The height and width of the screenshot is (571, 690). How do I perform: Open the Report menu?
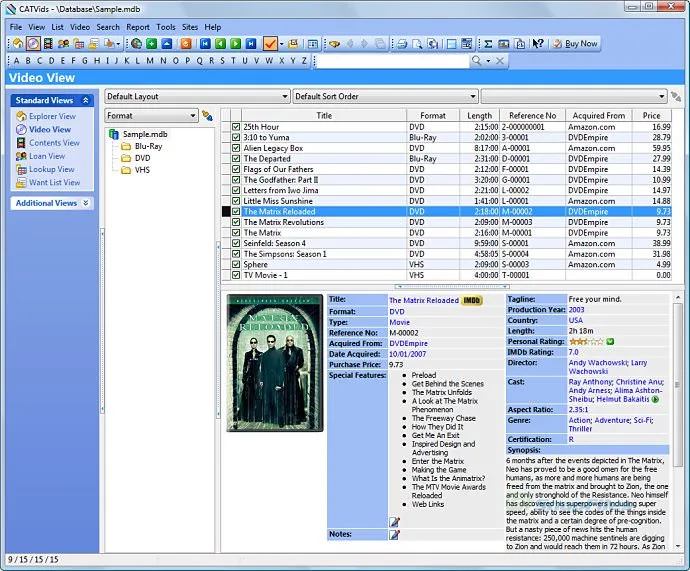pos(138,27)
